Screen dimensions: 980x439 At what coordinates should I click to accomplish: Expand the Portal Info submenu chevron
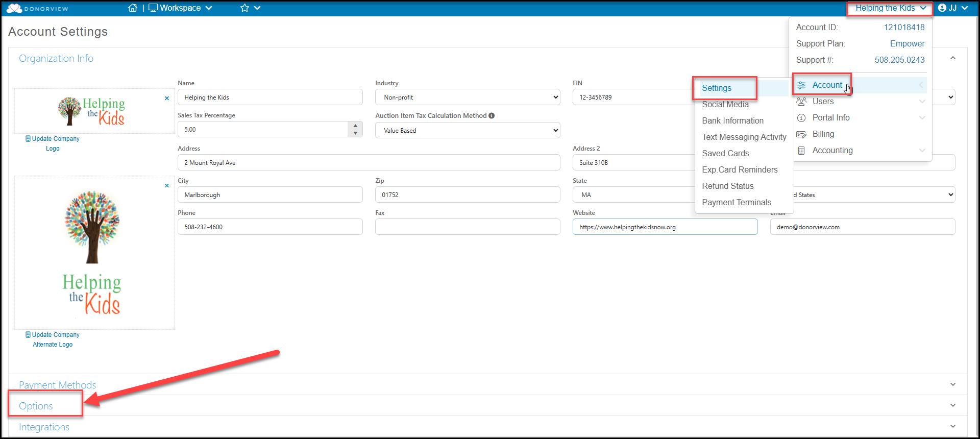[922, 117]
